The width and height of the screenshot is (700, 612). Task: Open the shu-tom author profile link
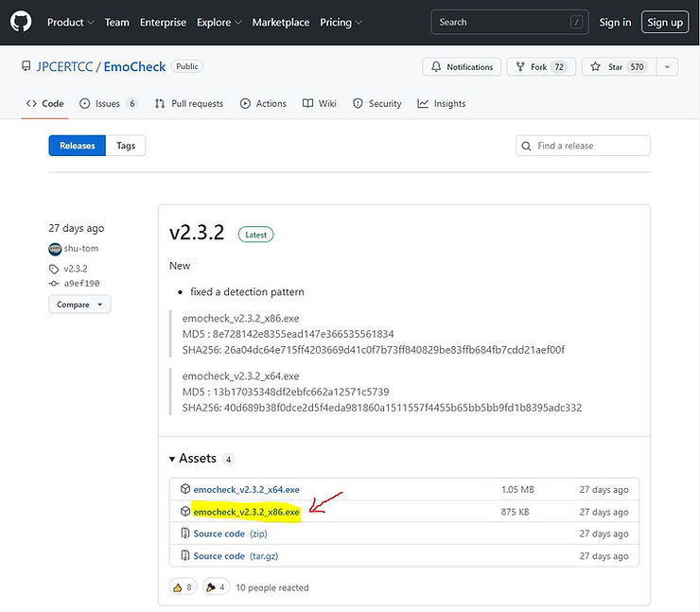click(80, 249)
